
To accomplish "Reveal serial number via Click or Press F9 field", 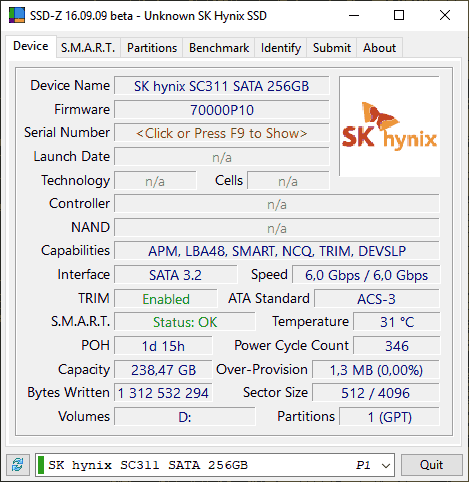I will [x=222, y=133].
